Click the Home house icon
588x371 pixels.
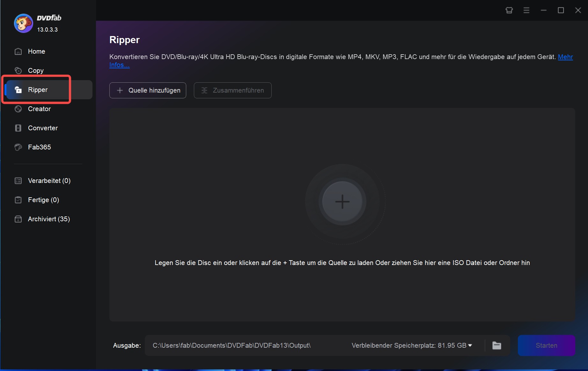click(18, 51)
